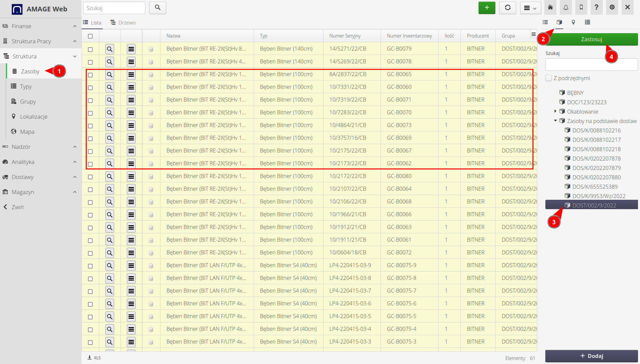Collapse the Zasoby na podstawie dostaw node
The width and height of the screenshot is (640, 364).
(x=555, y=121)
